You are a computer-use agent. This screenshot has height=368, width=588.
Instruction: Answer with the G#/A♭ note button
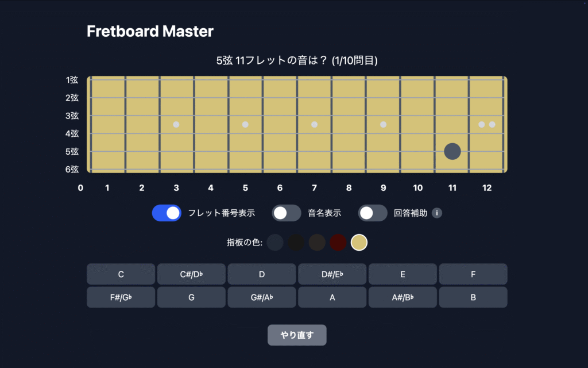pos(262,297)
